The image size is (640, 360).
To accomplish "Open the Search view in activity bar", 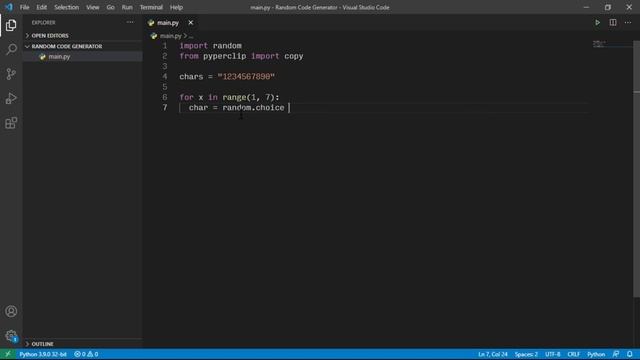I will 11,49.
